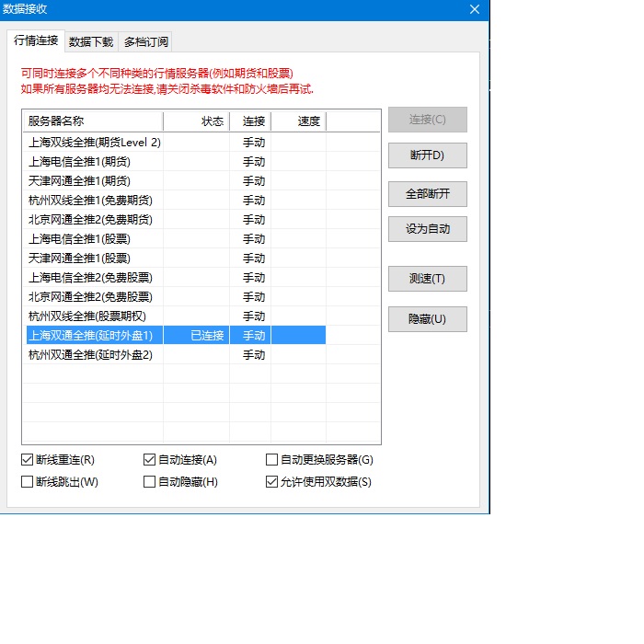Screen dimensions: 644x644
Task: Run the 测速(T) speed test button
Action: [428, 279]
